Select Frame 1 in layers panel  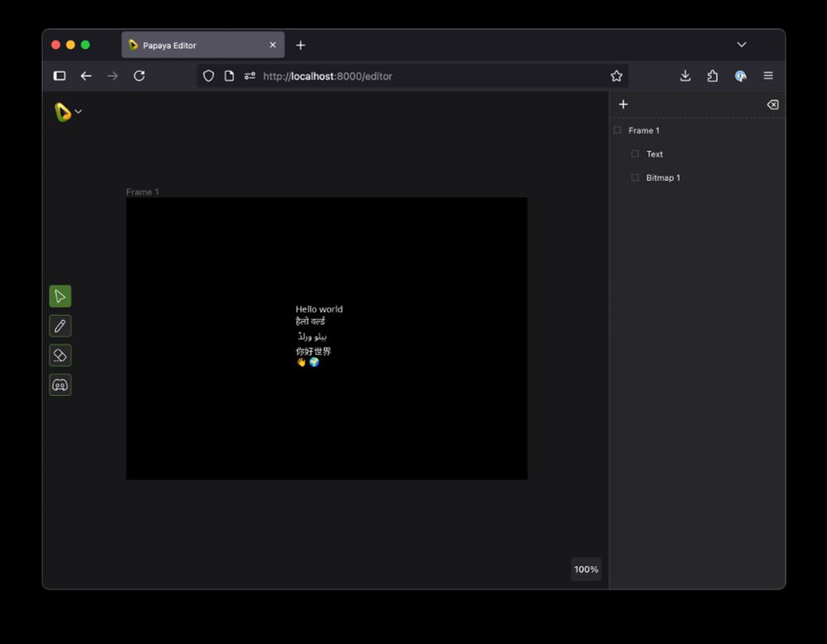[x=697, y=131]
